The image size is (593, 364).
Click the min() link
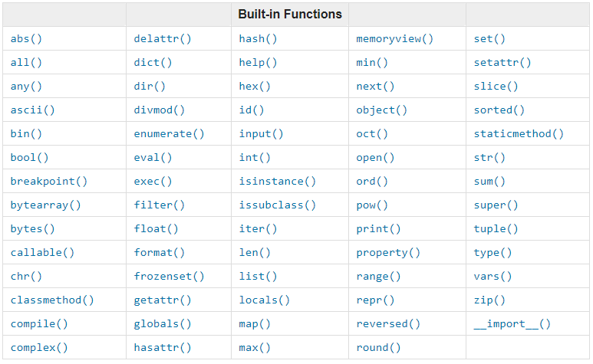[x=372, y=63]
